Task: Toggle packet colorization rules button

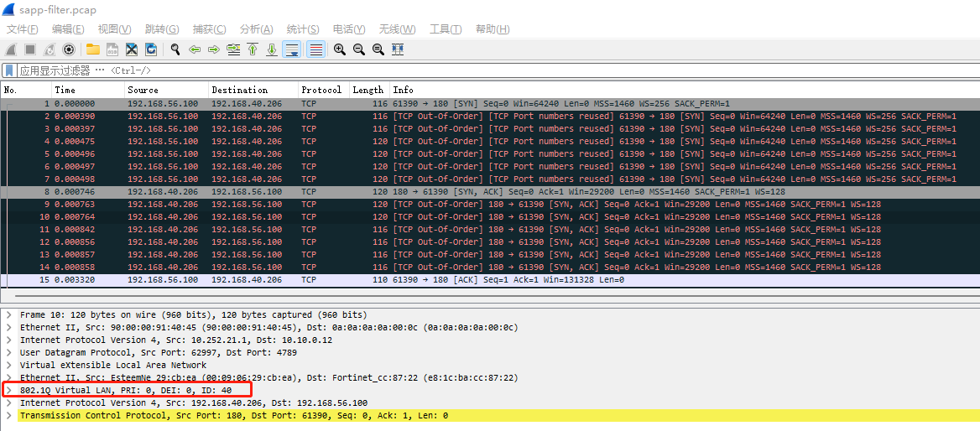Action: [316, 49]
